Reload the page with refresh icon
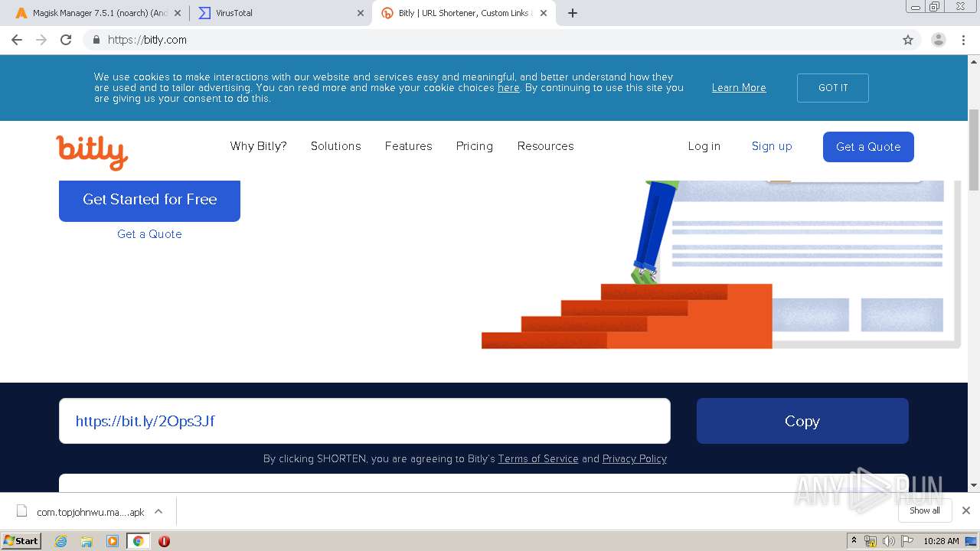Image resolution: width=980 pixels, height=551 pixels. [66, 40]
